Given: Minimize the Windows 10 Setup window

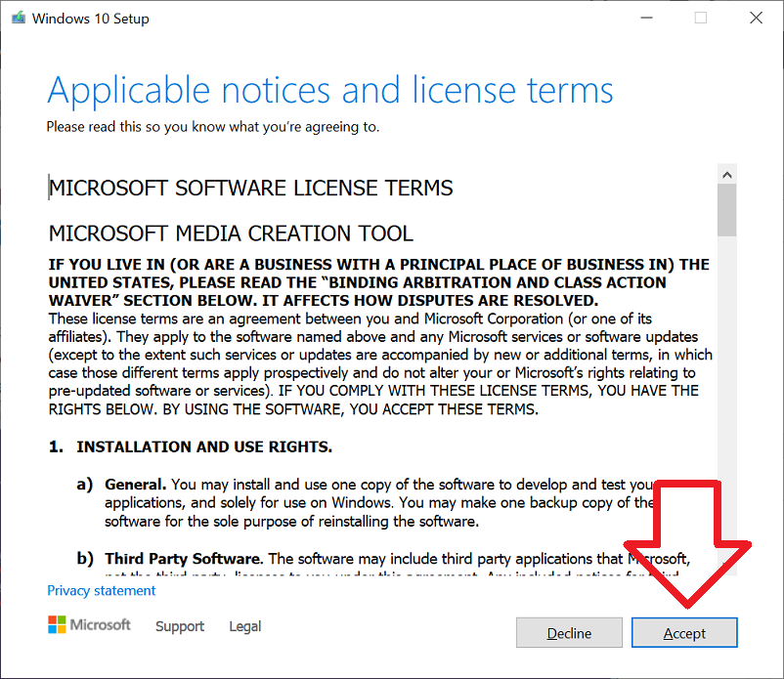Looking at the screenshot, I should coord(646,18).
